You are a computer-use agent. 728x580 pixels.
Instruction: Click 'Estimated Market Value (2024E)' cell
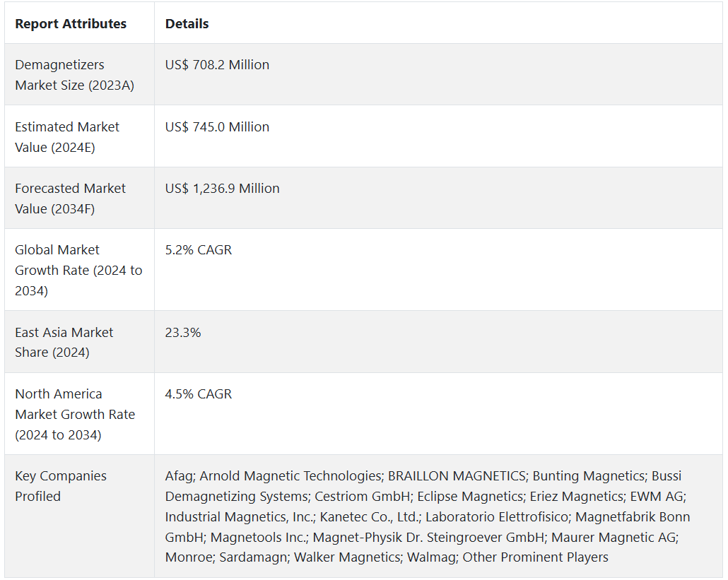tap(79, 136)
